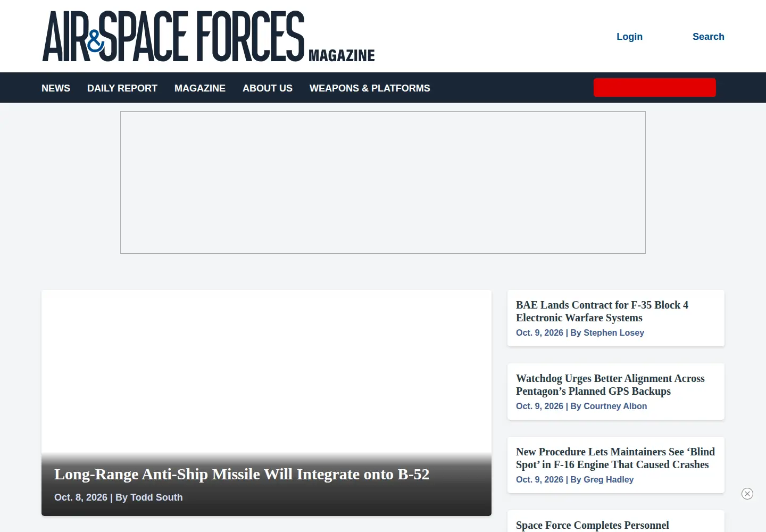Go to the News menu
This screenshot has width=766, height=532.
coord(56,88)
